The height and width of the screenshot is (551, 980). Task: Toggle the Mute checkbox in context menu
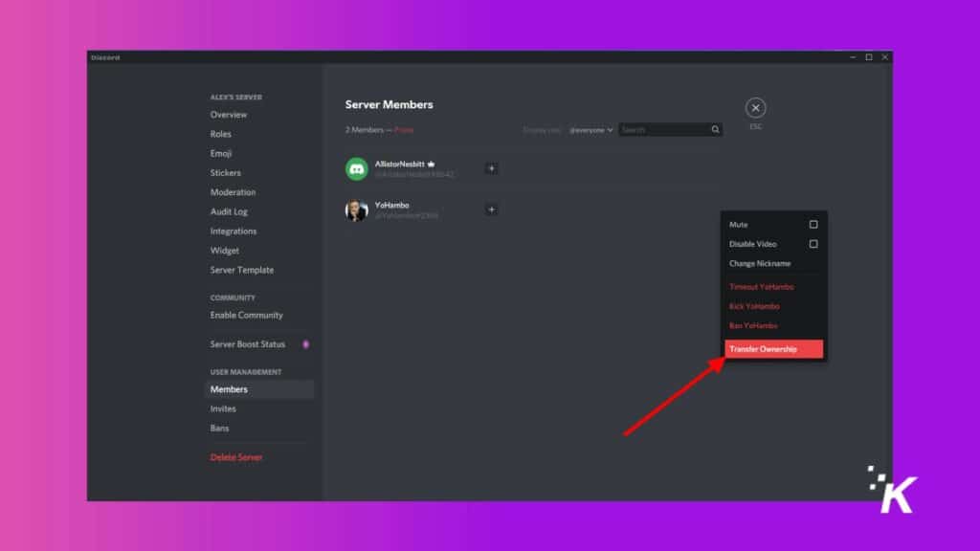click(813, 224)
